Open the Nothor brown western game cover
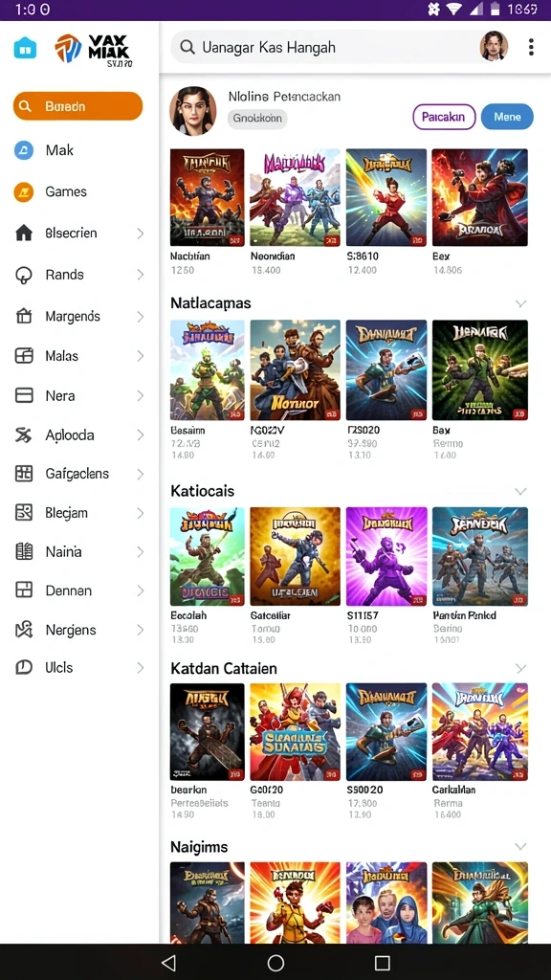 pyautogui.click(x=295, y=370)
